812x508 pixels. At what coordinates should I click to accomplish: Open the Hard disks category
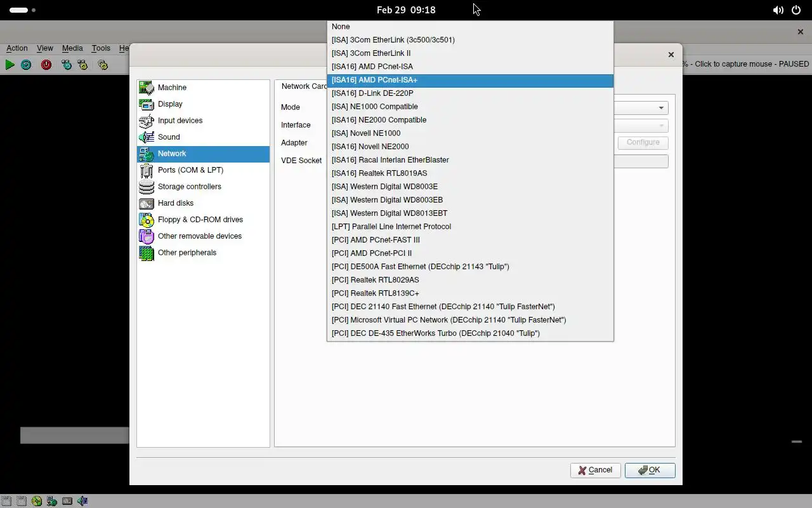pos(203,203)
